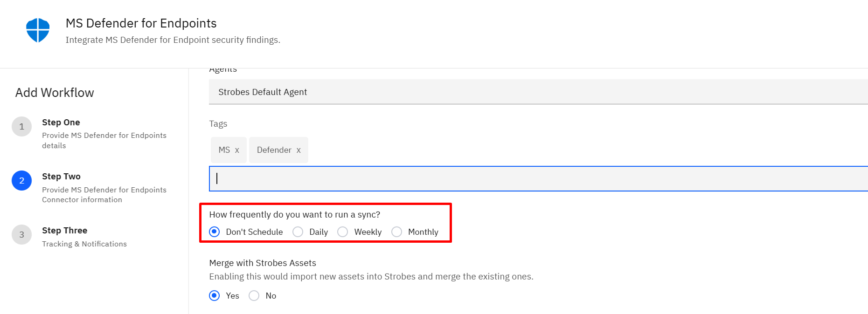
Task: Select step 1 circle indicator
Action: tap(21, 127)
